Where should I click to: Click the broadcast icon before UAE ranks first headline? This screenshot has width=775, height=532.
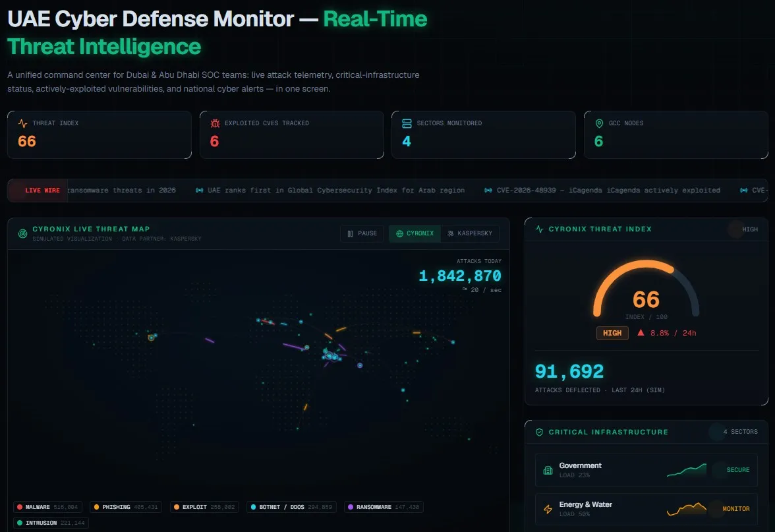pyautogui.click(x=199, y=191)
